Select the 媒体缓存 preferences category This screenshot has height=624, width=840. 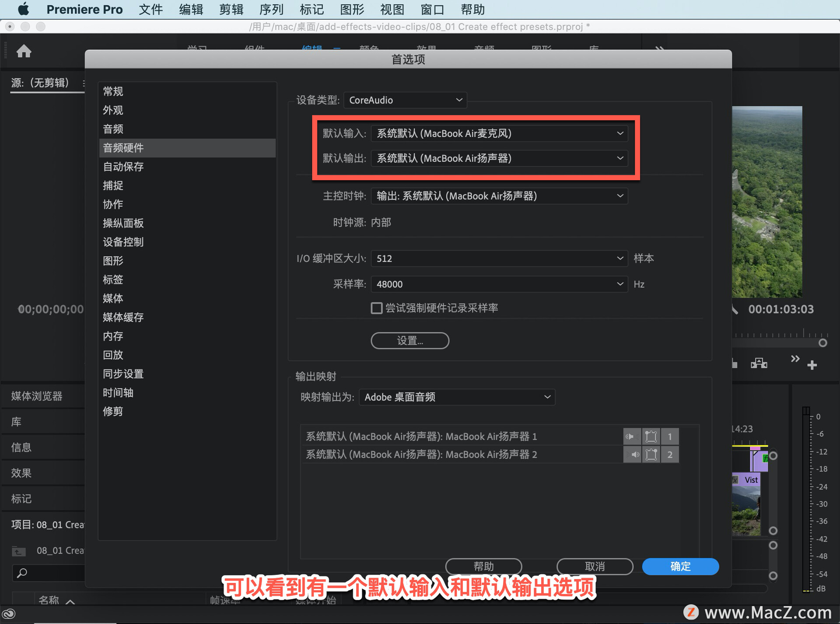pos(123,317)
